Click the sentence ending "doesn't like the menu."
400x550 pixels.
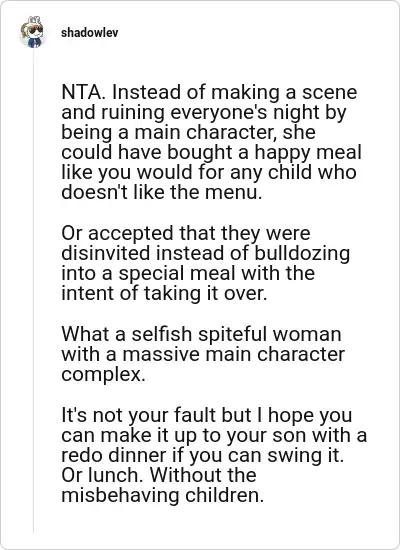click(x=162, y=193)
